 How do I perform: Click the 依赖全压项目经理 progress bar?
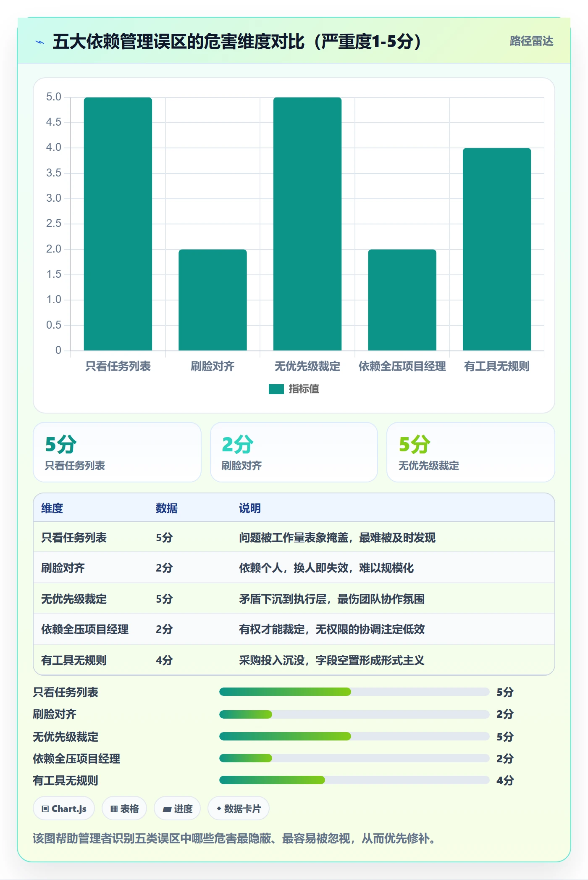click(354, 758)
